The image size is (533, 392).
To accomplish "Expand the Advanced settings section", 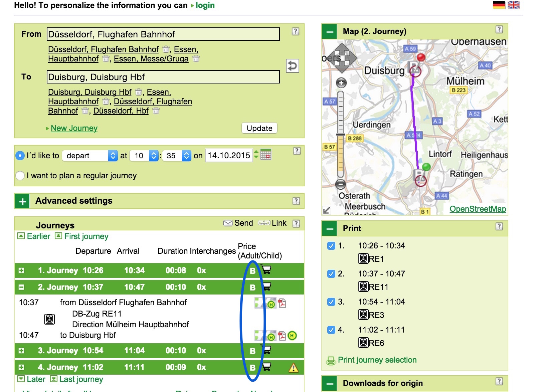I will pyautogui.click(x=22, y=201).
